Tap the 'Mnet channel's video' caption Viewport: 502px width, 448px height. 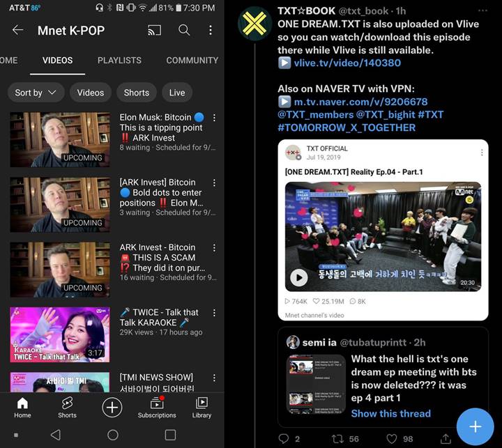pos(314,315)
